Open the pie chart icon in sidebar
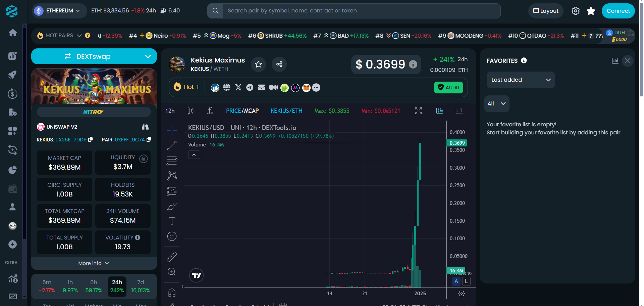The height and width of the screenshot is (306, 644). [x=13, y=170]
